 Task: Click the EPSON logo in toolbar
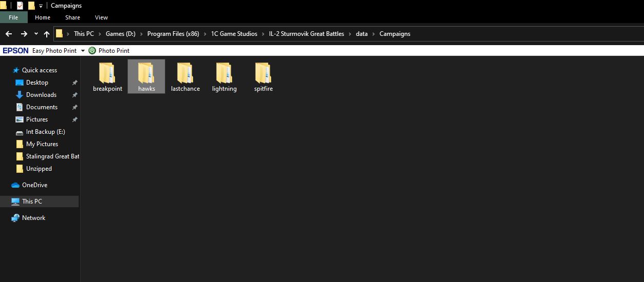15,51
